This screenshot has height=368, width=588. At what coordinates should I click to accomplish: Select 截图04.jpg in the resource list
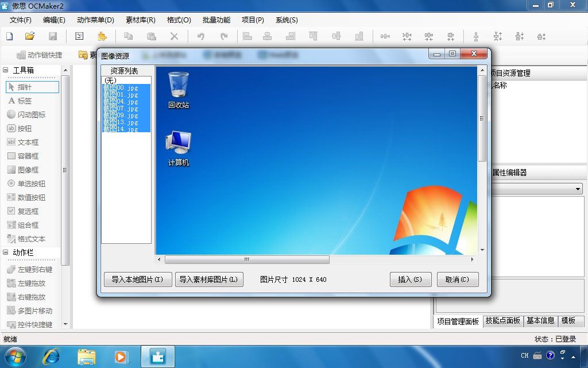[x=126, y=101]
